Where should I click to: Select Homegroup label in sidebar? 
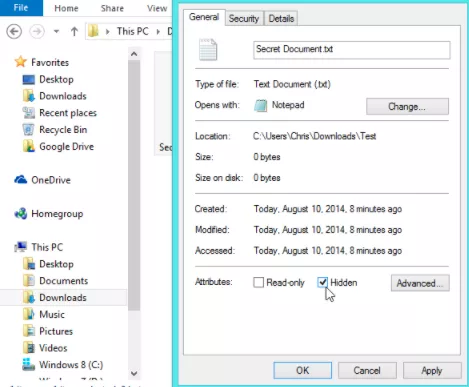point(57,214)
